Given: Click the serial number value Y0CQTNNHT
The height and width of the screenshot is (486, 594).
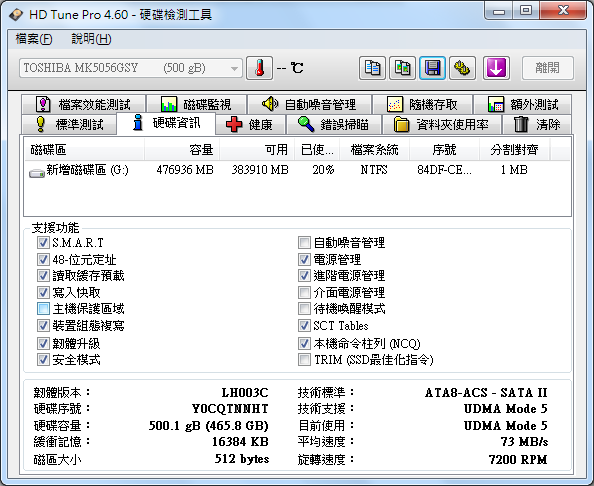Looking at the screenshot, I should [x=230, y=409].
